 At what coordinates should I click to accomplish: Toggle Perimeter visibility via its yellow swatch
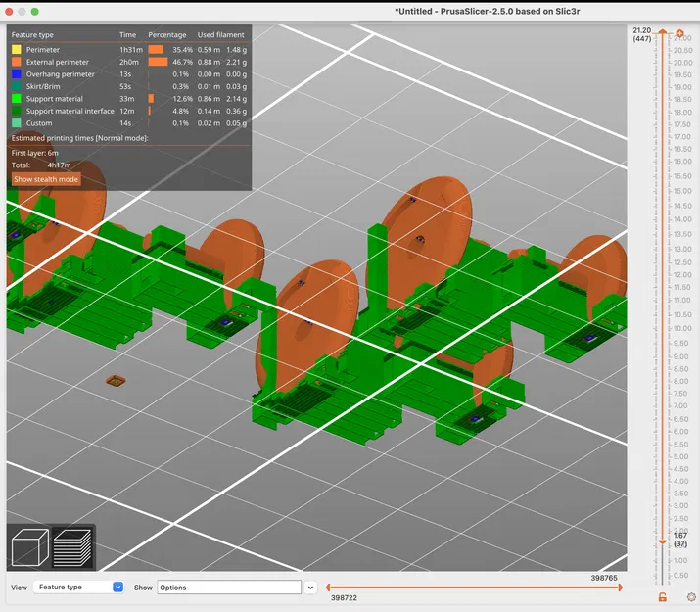[17, 50]
